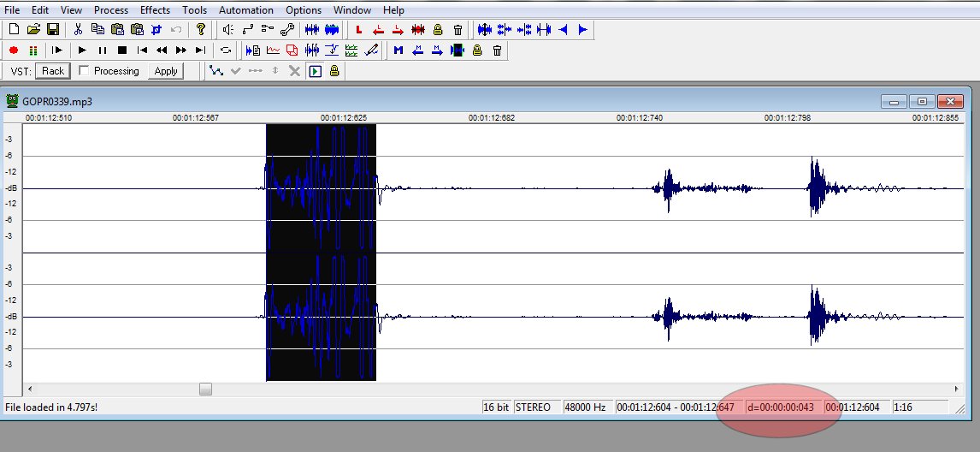Open the File menu
This screenshot has height=452, width=980.
pos(12,10)
